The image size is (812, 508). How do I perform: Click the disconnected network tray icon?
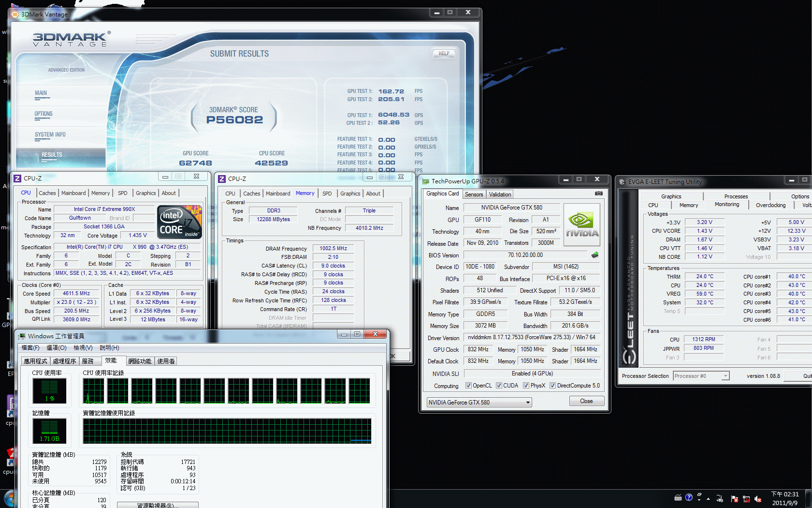click(x=746, y=499)
